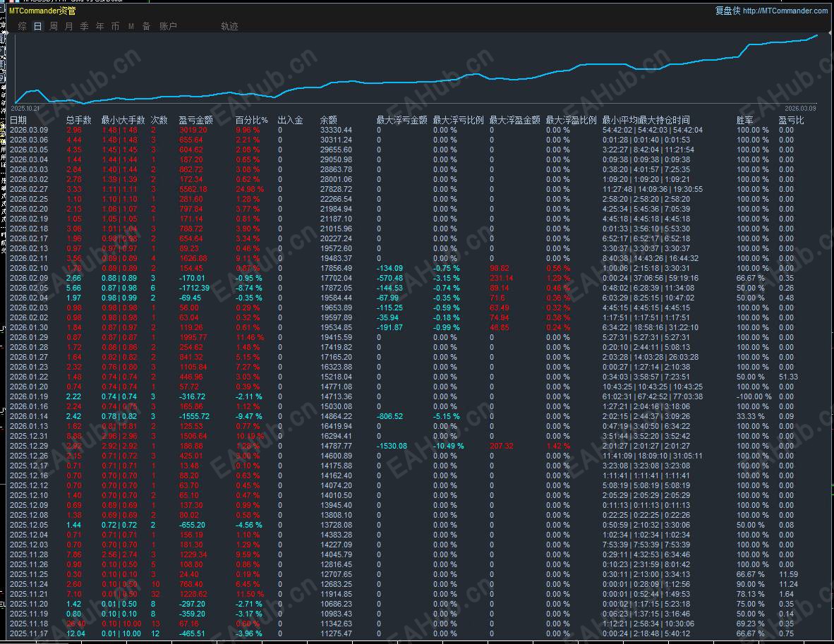
Task: Select the 日 daily tab
Action: 38,26
